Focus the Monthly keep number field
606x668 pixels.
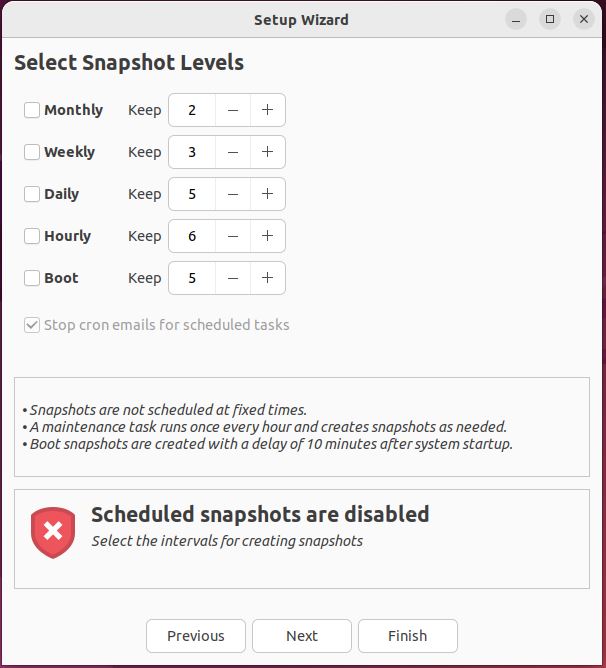192,110
